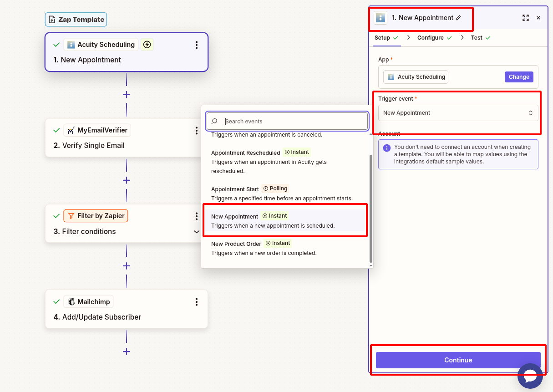Viewport: 553px width, 392px height.
Task: Click the Continue button
Action: coord(457,360)
